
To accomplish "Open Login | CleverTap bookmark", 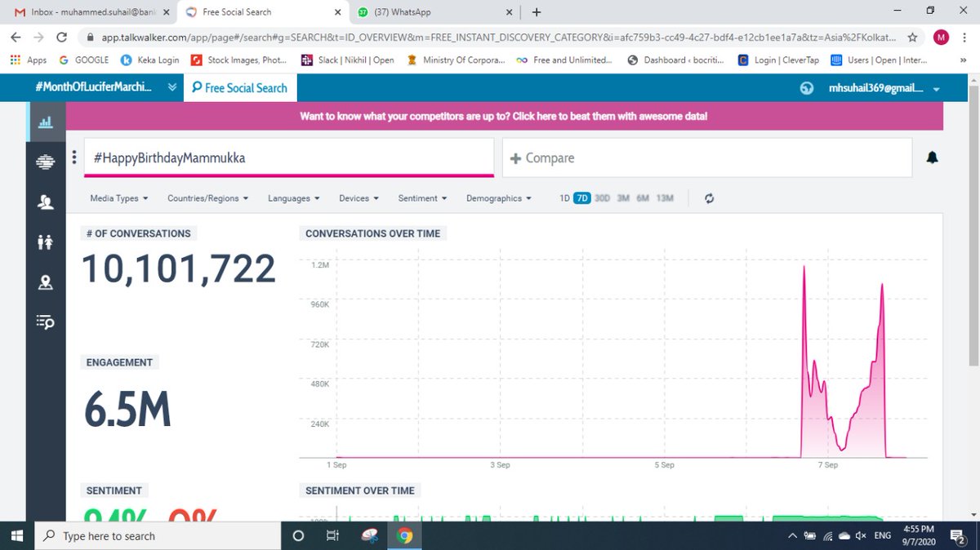I will point(778,60).
